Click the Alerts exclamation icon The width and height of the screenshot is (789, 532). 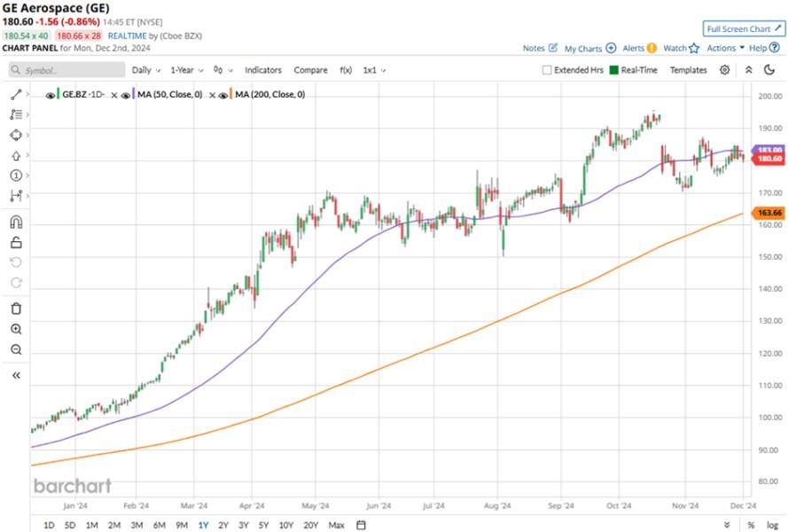pos(652,48)
